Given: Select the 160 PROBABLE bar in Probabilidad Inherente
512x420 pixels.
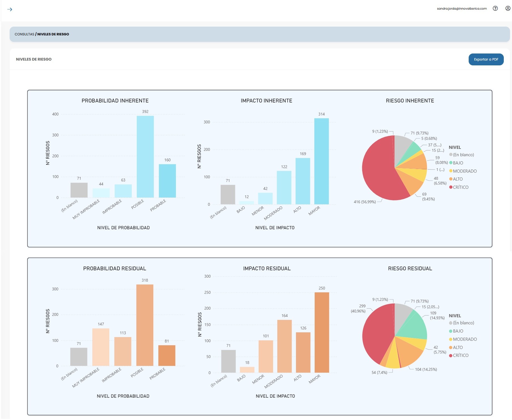Looking at the screenshot, I should (167, 181).
